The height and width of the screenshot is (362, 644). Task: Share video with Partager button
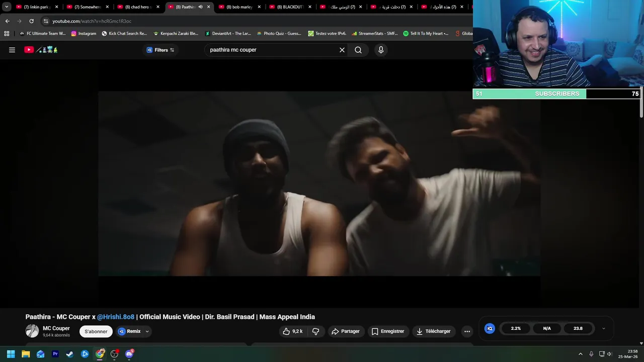tap(346, 331)
